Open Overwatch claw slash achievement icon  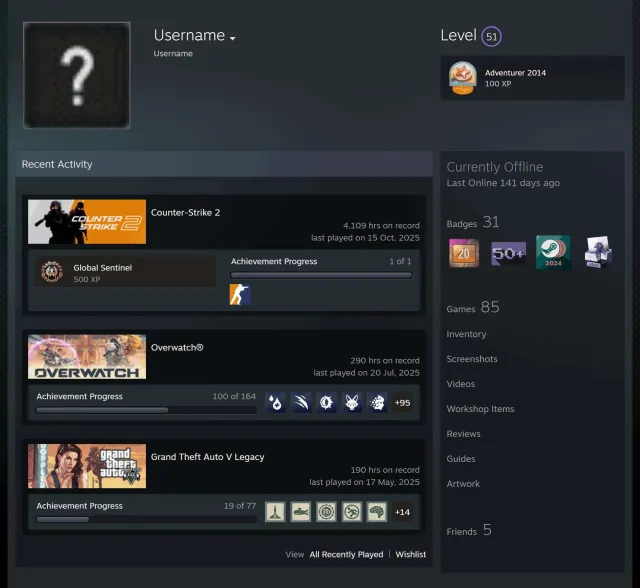click(301, 403)
